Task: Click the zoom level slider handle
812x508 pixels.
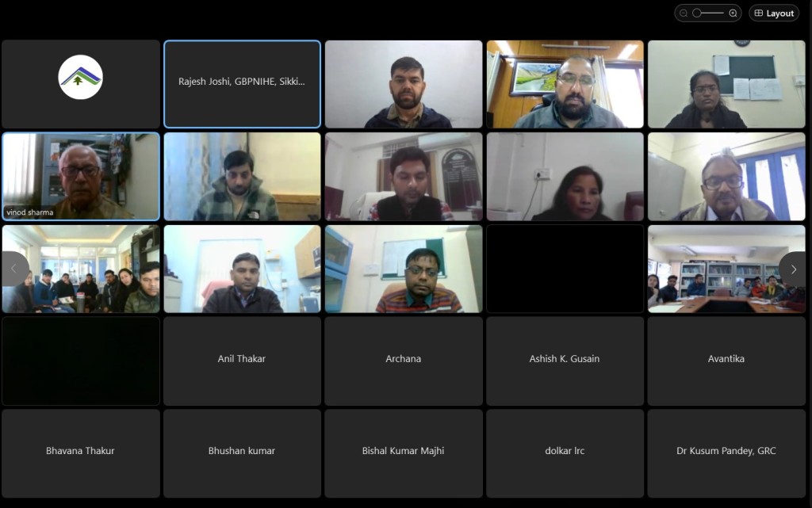Action: coord(697,13)
